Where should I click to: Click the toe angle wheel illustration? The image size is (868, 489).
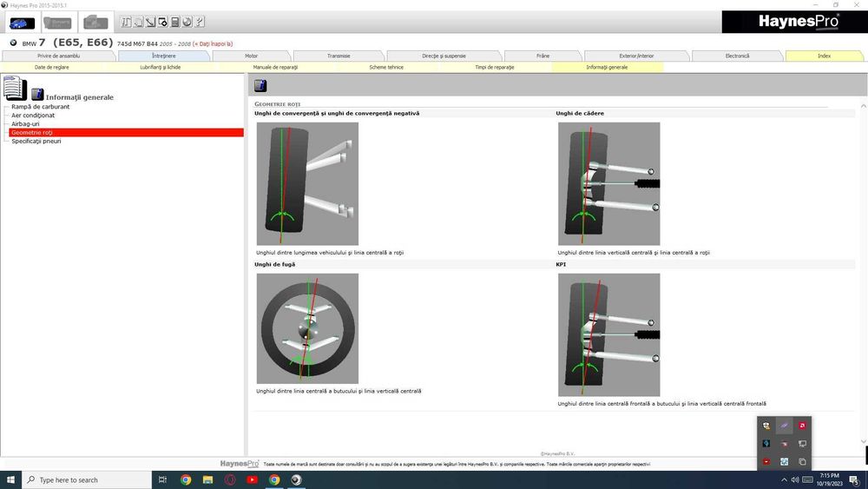click(x=307, y=184)
